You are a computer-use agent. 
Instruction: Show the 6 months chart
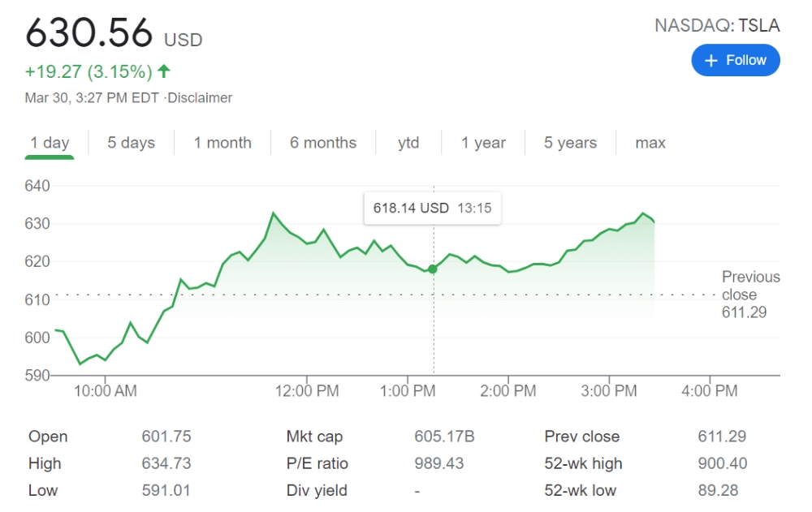tap(323, 143)
